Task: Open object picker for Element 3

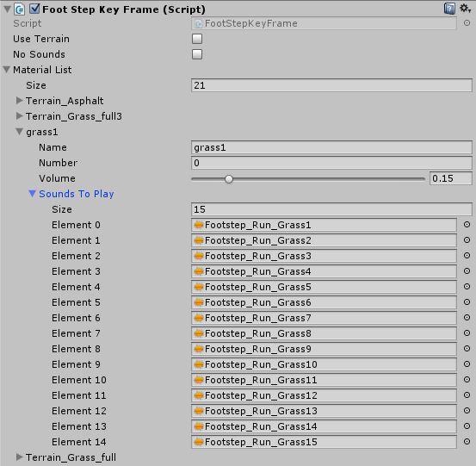Action: [x=467, y=271]
